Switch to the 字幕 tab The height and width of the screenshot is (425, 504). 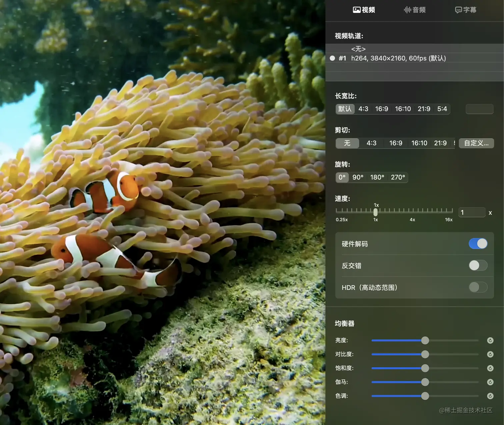point(466,10)
